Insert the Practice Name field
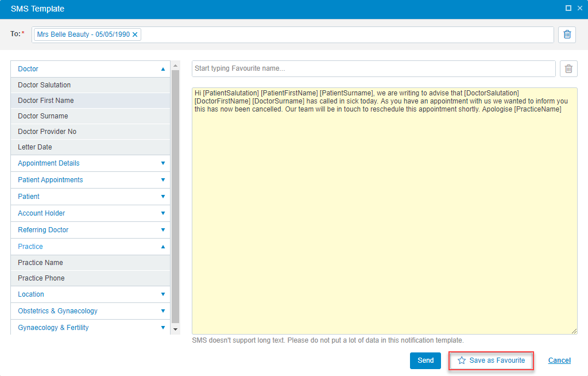This screenshot has height=376, width=588. tap(90, 263)
